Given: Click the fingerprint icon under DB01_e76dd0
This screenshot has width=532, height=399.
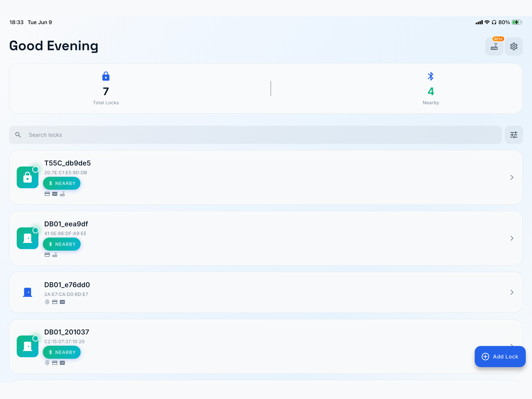Looking at the screenshot, I should tap(47, 302).
